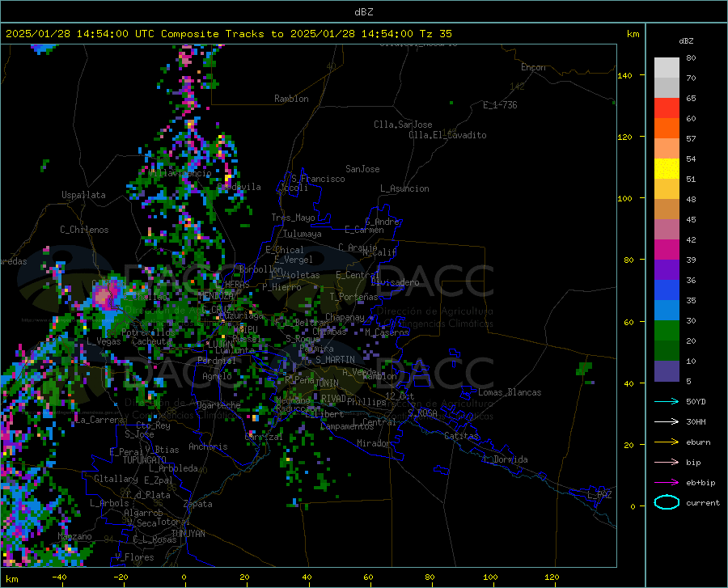The height and width of the screenshot is (588, 728).
Task: Click the L_Asuncion map label
Action: coord(404,188)
